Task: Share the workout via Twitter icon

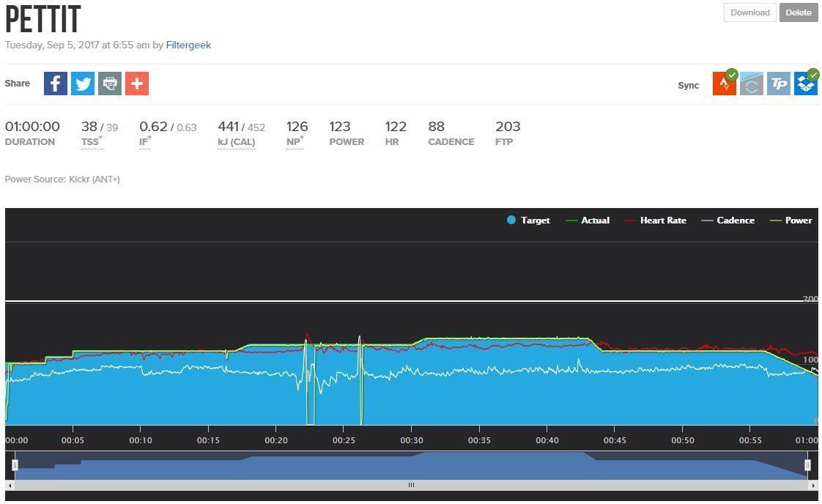Action: (x=83, y=84)
